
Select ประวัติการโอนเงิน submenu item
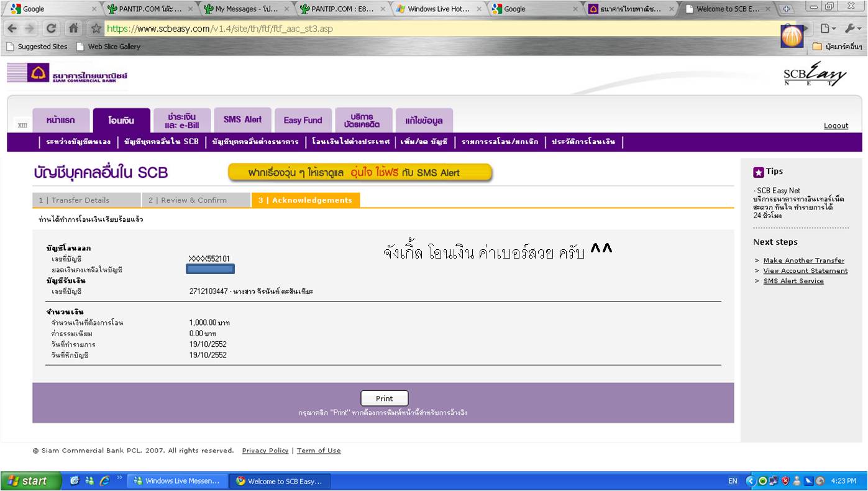pos(583,142)
